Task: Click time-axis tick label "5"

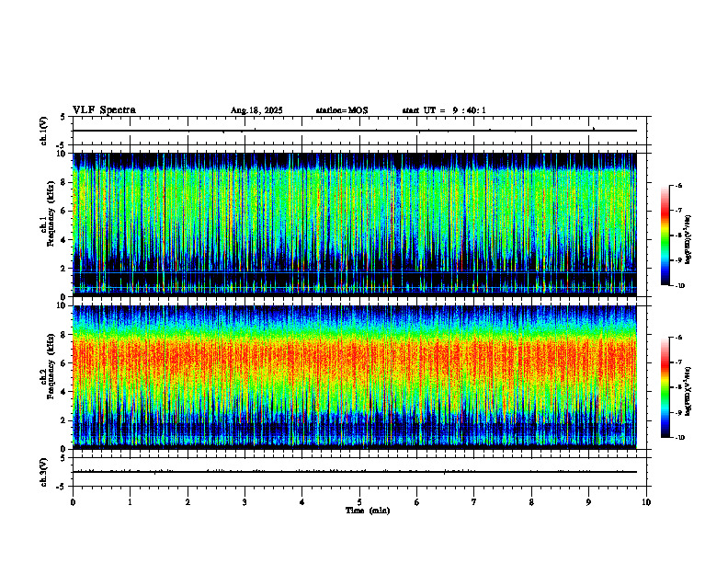Action: click(359, 502)
